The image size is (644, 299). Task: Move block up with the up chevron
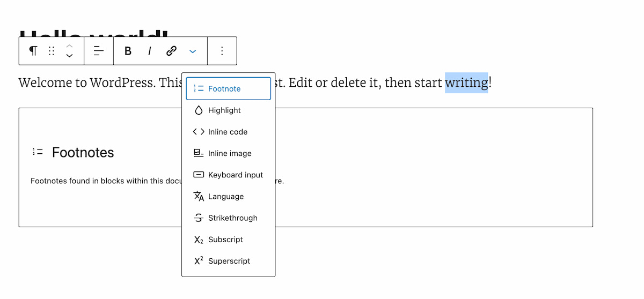[69, 46]
